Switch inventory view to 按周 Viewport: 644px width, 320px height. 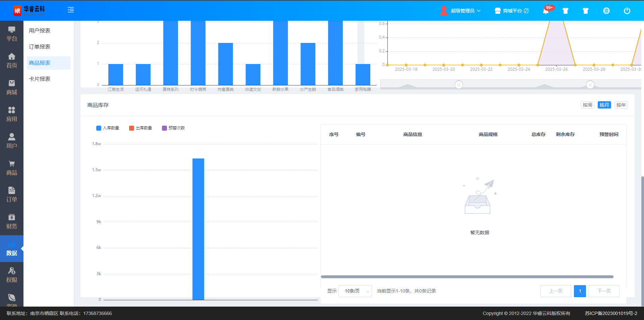(587, 105)
